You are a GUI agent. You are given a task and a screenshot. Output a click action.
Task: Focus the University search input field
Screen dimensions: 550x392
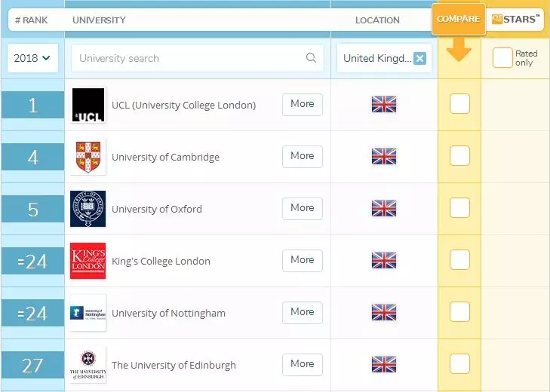pyautogui.click(x=198, y=58)
